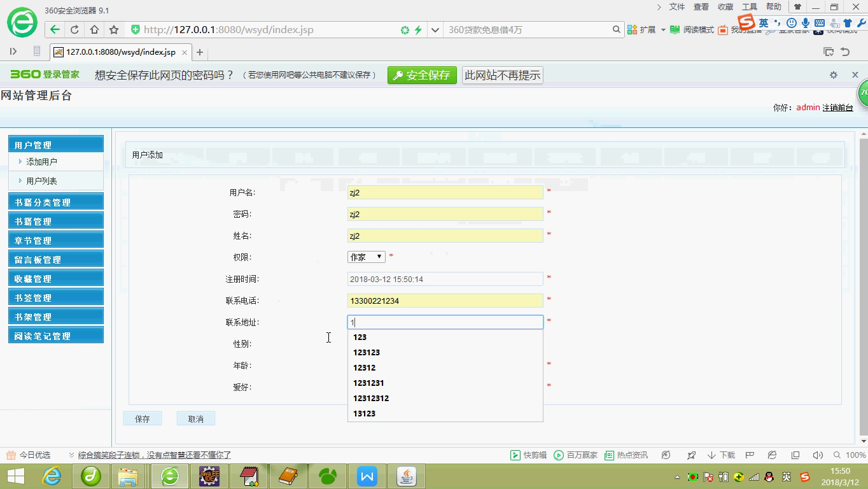Select autocomplete suggestion 12312312
The height and width of the screenshot is (489, 868).
coord(445,398)
